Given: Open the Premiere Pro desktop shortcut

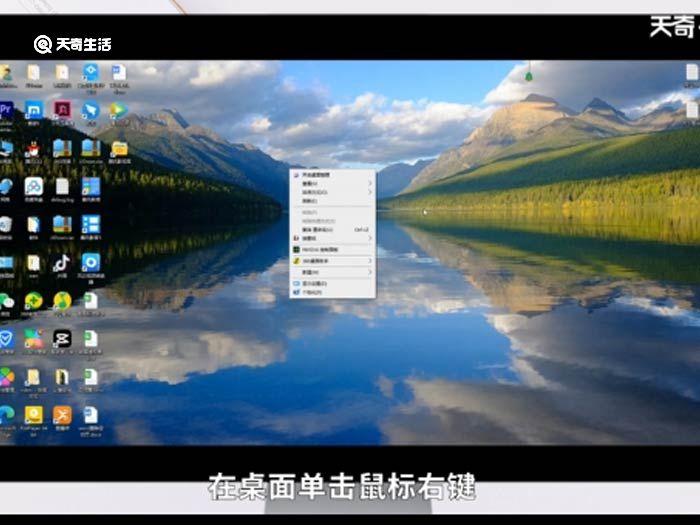Looking at the screenshot, I should coord(6,109).
